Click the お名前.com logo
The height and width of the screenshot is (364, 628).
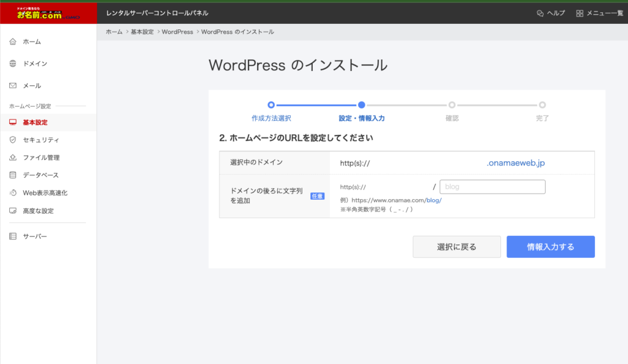pyautogui.click(x=48, y=13)
